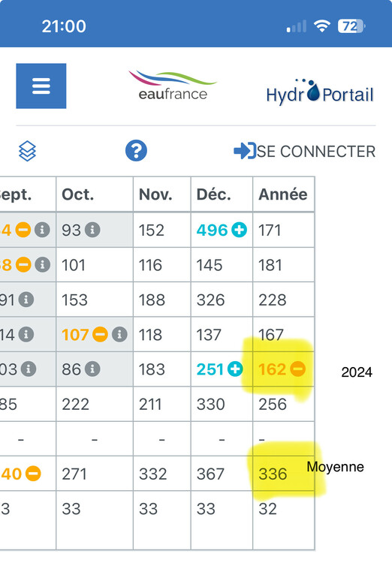Click the login arrow icon
Viewport: 392px width, 563px height.
245,151
